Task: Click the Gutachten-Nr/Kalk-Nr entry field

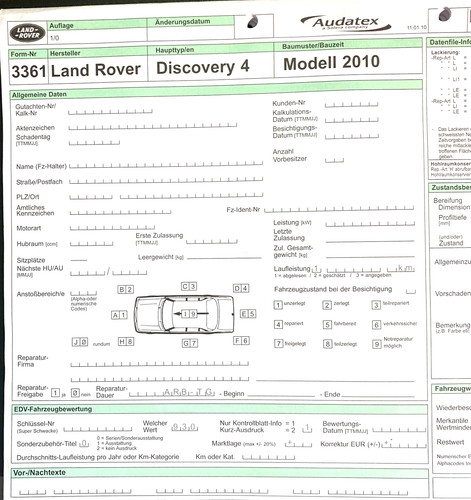Action: coord(110,112)
